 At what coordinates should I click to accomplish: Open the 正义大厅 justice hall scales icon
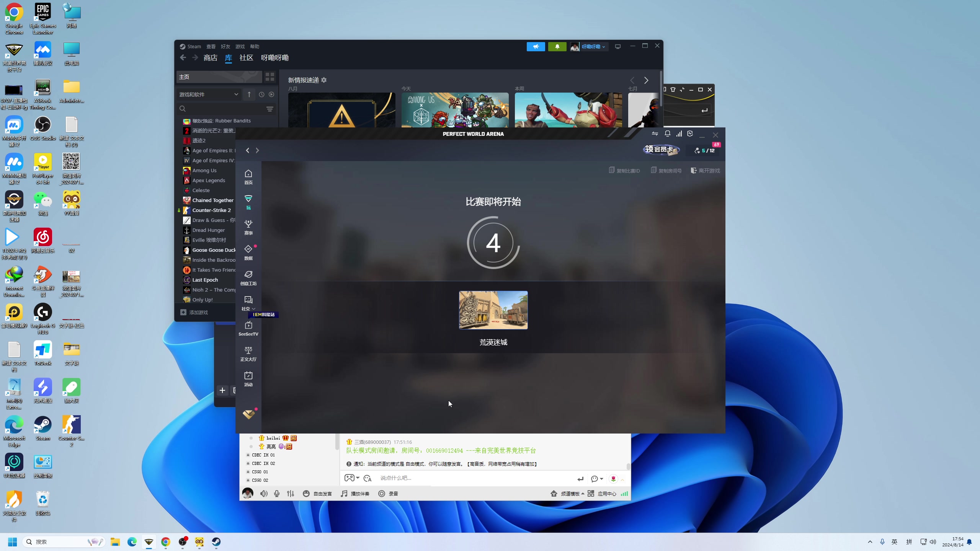point(248,354)
